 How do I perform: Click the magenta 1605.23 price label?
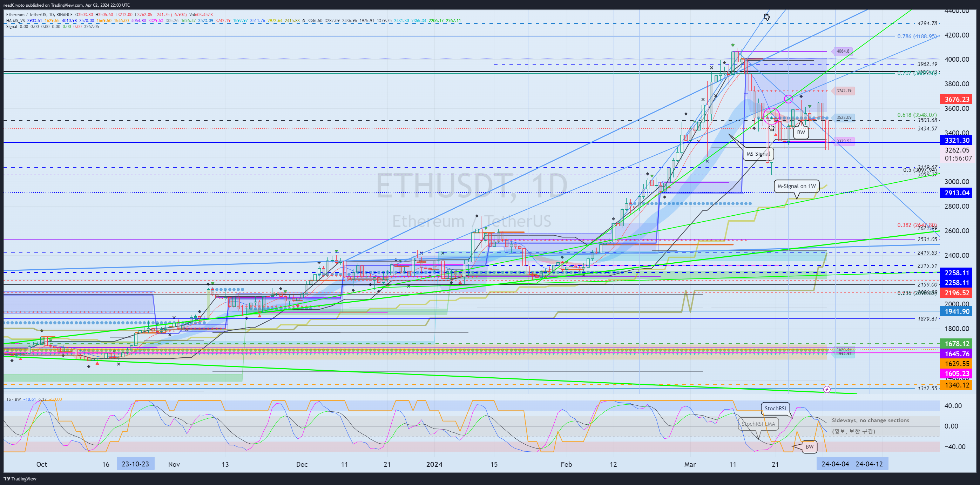point(957,374)
